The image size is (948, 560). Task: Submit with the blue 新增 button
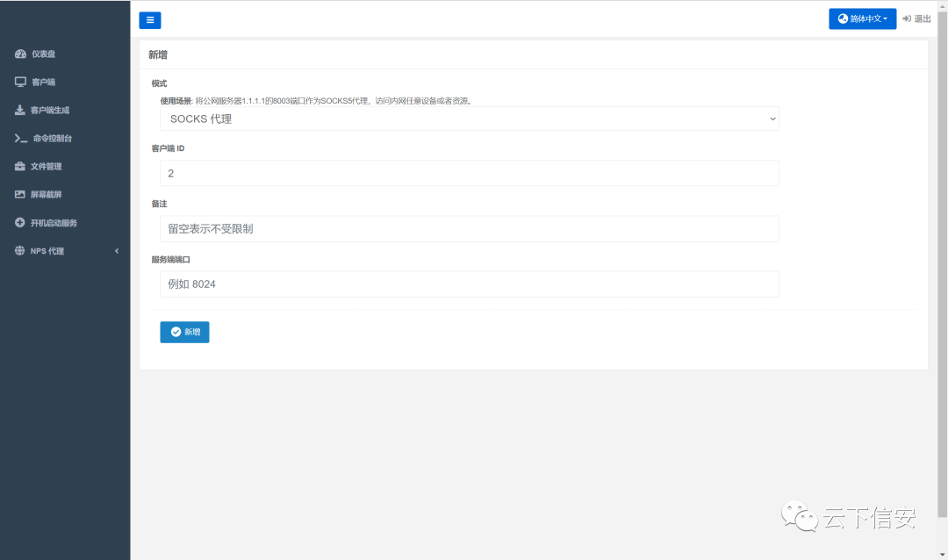pyautogui.click(x=184, y=332)
